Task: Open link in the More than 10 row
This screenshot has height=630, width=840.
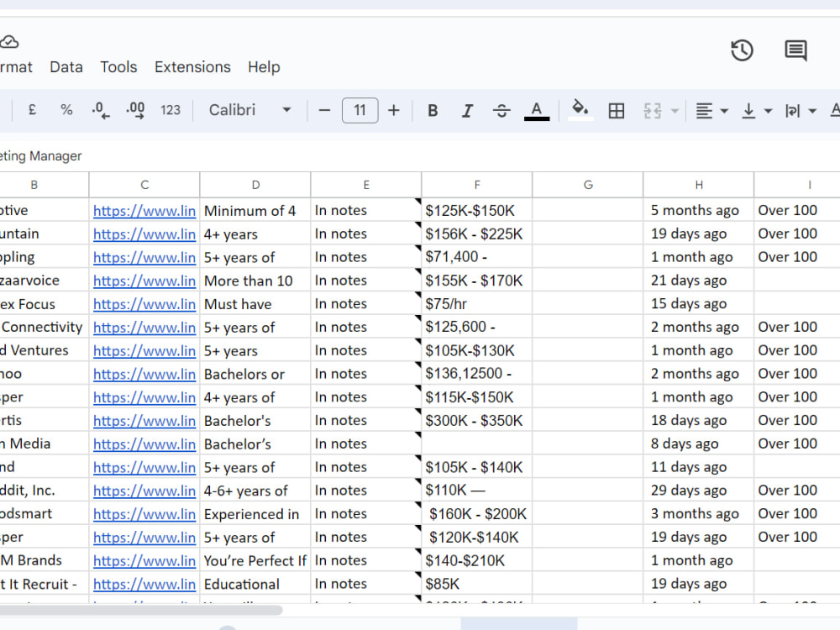Action: (x=144, y=281)
